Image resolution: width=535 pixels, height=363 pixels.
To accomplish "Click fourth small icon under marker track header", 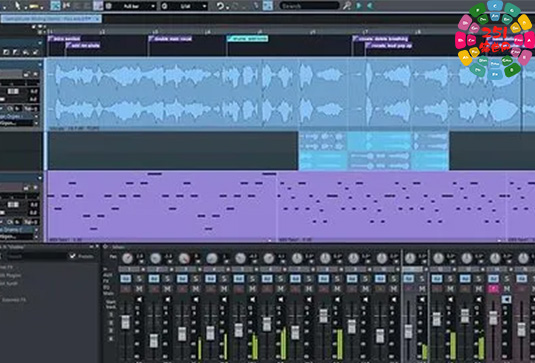I will [x=35, y=52].
